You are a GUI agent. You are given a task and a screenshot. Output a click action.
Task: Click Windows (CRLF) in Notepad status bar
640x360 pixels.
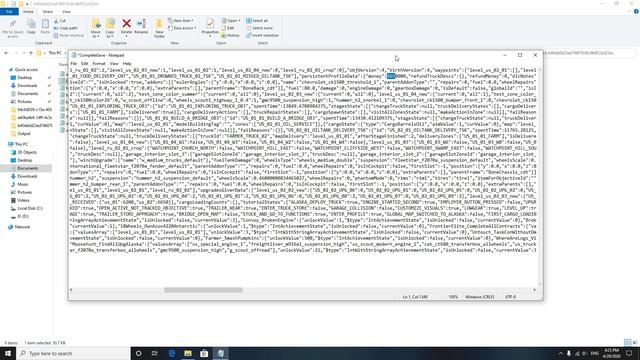click(480, 297)
